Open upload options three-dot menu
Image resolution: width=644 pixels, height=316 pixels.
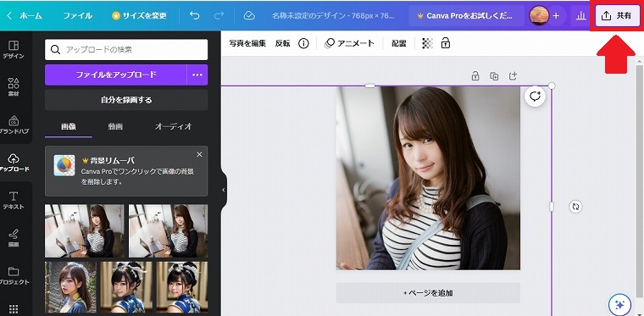197,75
